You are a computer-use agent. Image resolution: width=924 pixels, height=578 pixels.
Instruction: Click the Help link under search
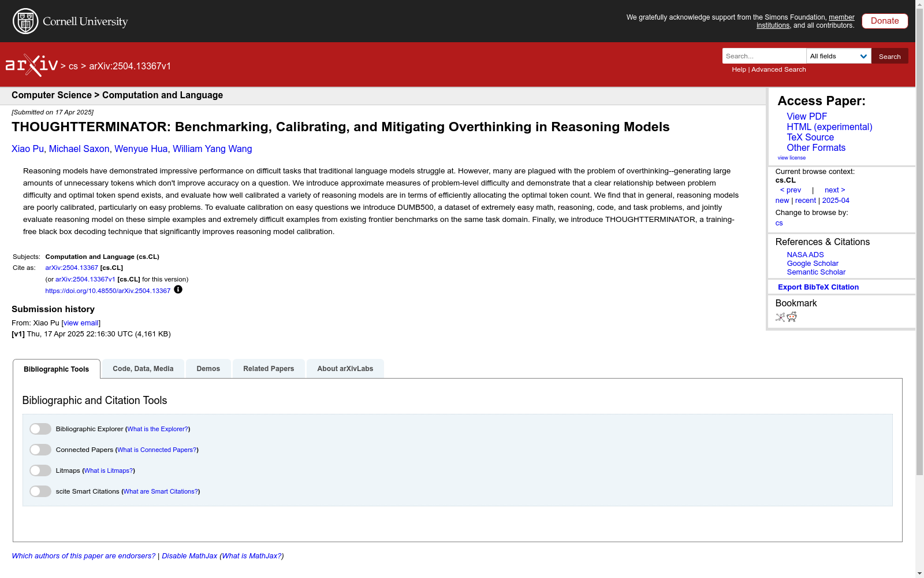[739, 69]
